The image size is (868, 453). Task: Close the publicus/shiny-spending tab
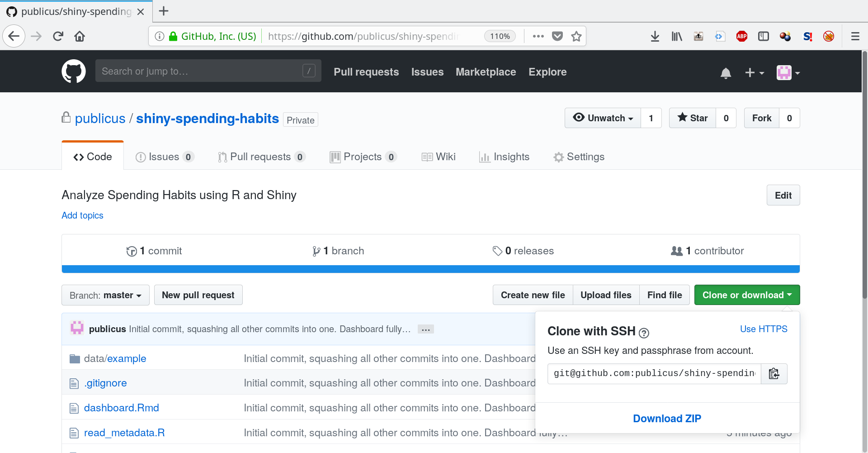pyautogui.click(x=141, y=11)
